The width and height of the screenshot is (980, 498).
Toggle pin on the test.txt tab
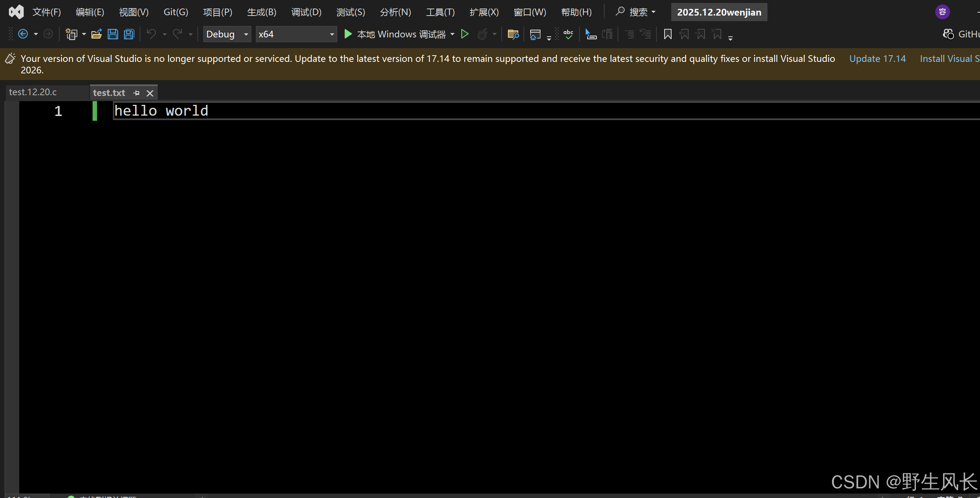(x=137, y=93)
